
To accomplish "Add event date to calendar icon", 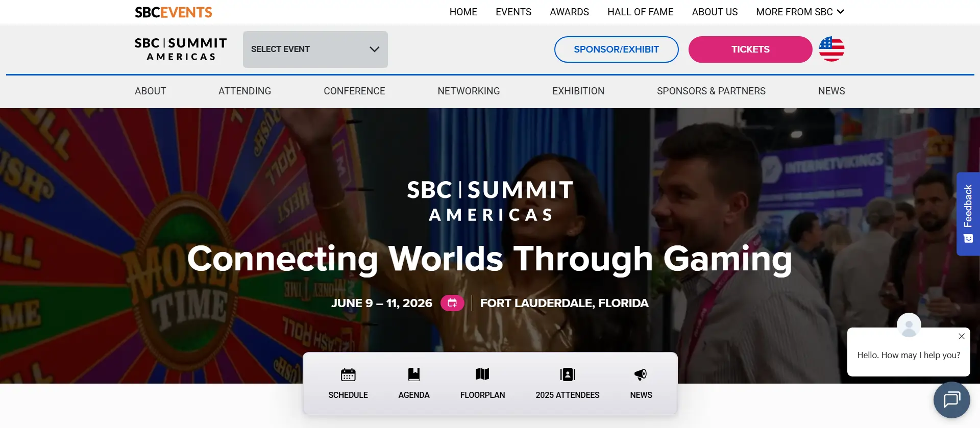I will point(452,303).
